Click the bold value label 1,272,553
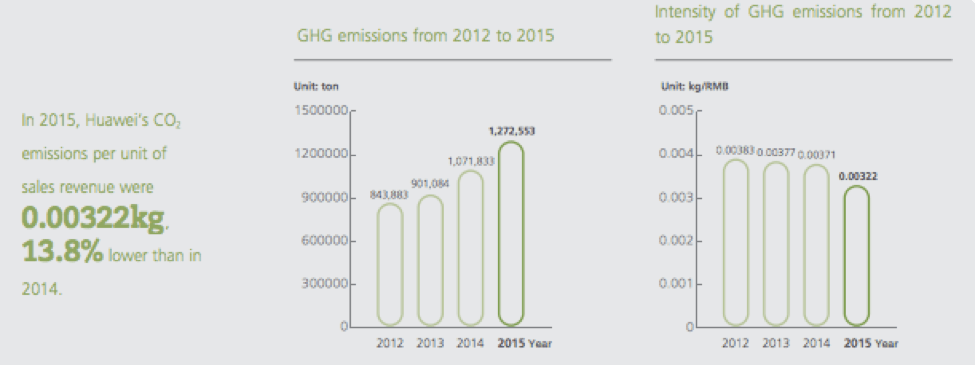975x365 pixels. tap(512, 131)
